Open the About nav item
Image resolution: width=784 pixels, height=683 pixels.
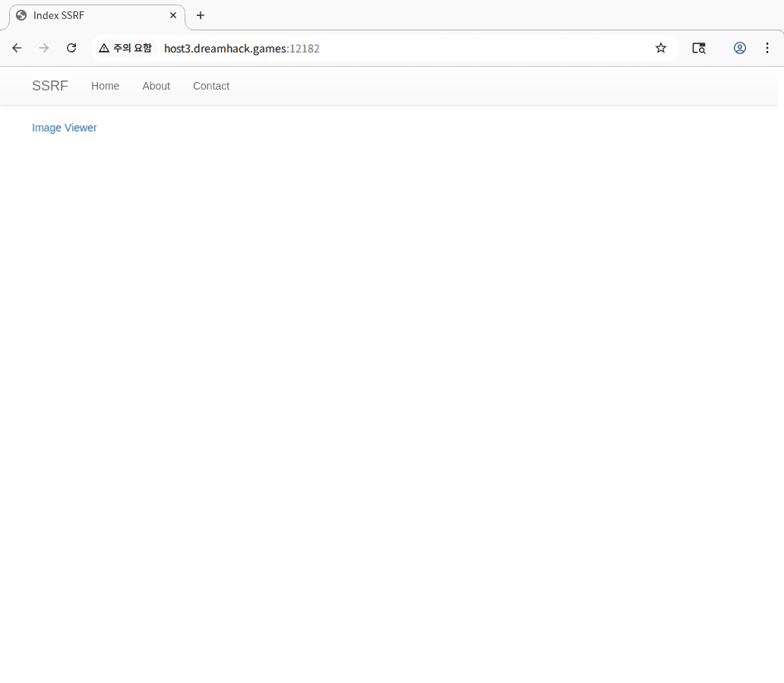click(x=156, y=86)
